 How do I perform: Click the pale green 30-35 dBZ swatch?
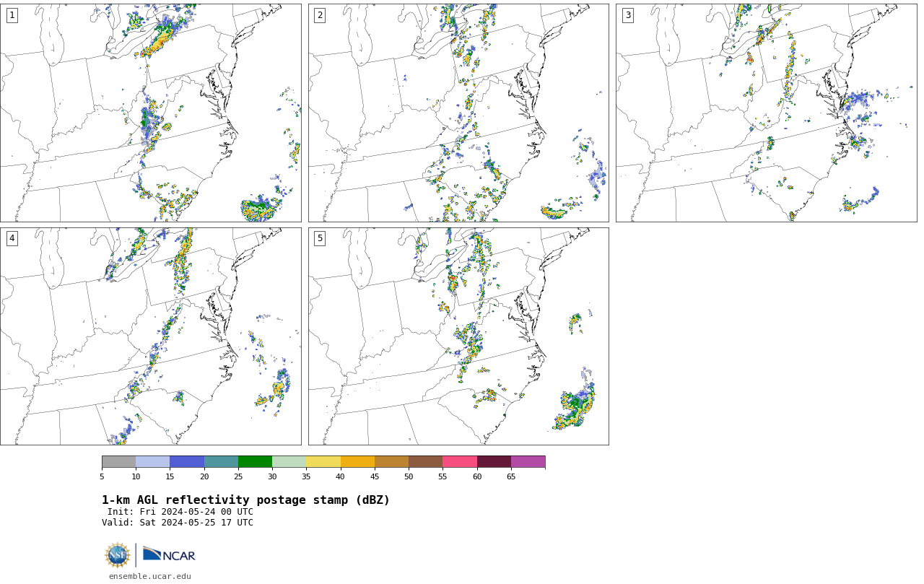click(289, 462)
